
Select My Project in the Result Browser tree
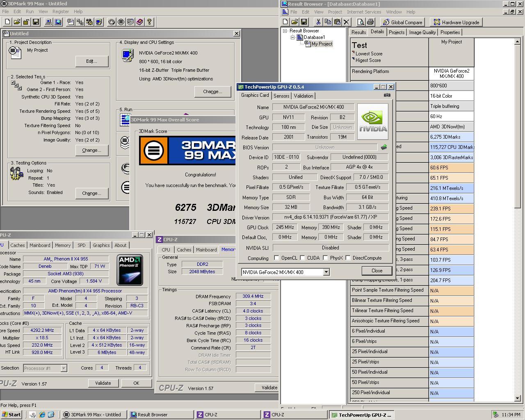pyautogui.click(x=322, y=44)
